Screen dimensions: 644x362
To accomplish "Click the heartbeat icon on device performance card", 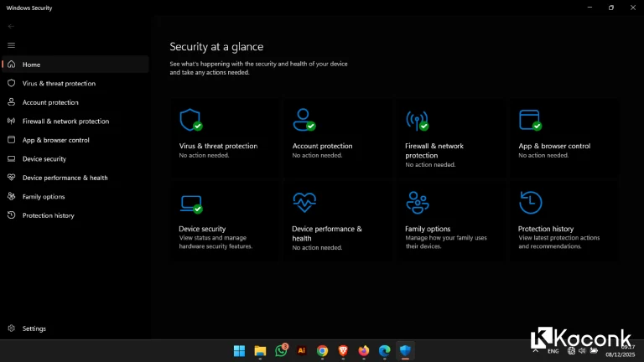I will (x=304, y=202).
